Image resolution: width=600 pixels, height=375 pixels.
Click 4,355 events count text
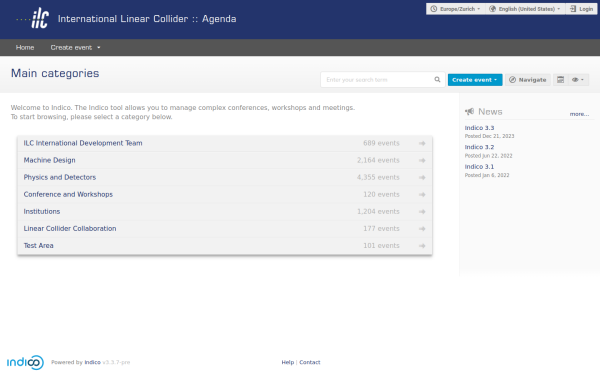(x=378, y=178)
